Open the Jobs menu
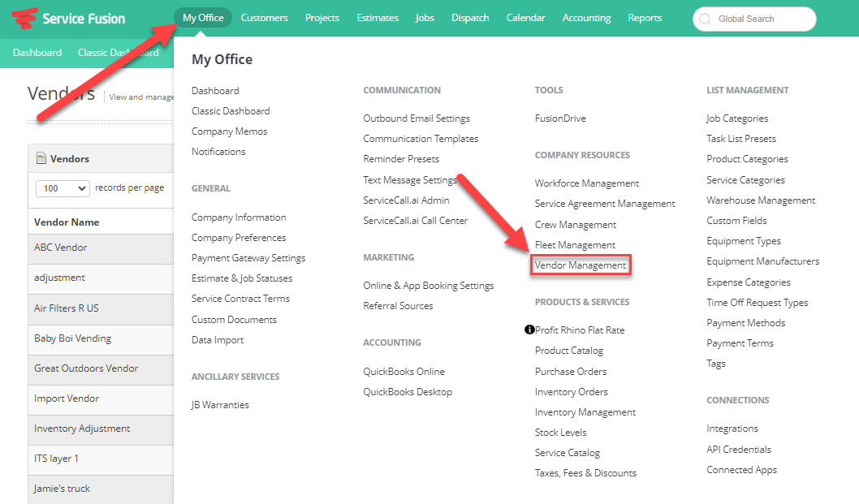The image size is (859, 504). (x=425, y=18)
